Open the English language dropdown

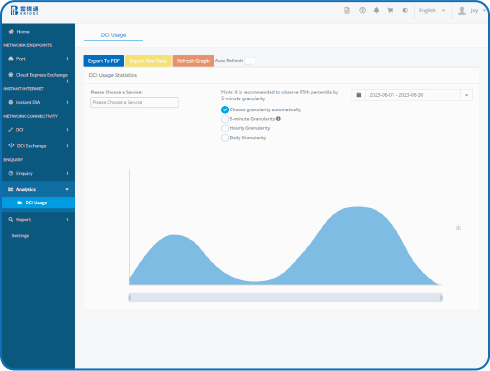432,10
